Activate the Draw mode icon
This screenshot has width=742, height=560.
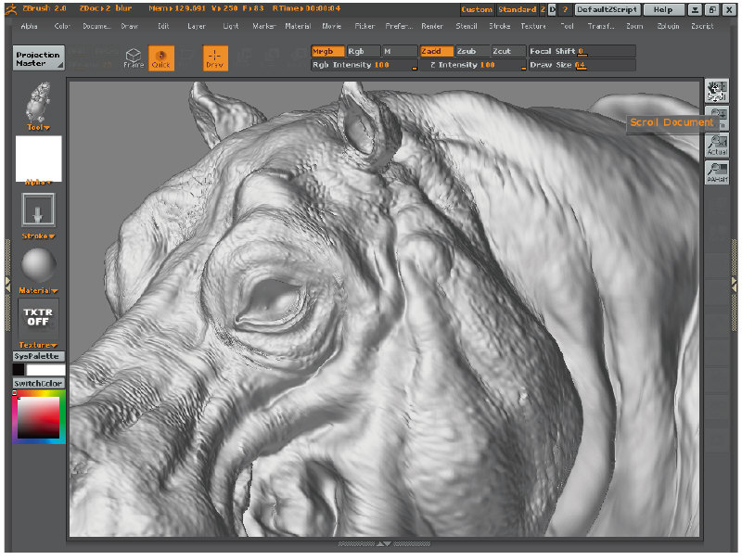pyautogui.click(x=215, y=58)
